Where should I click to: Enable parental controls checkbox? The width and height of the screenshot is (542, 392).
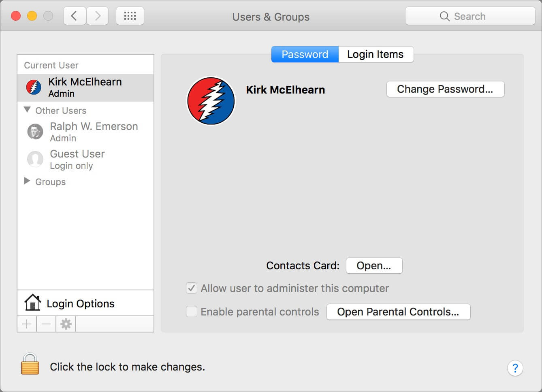tap(192, 312)
